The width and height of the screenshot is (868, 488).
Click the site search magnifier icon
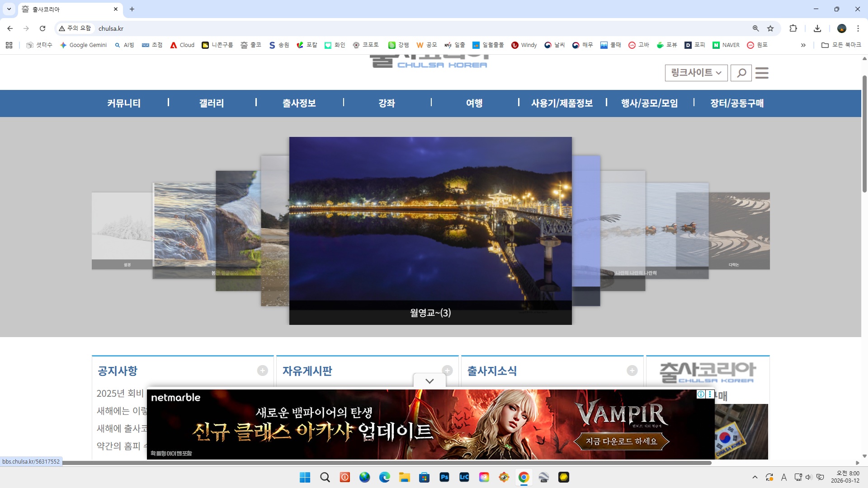(741, 73)
